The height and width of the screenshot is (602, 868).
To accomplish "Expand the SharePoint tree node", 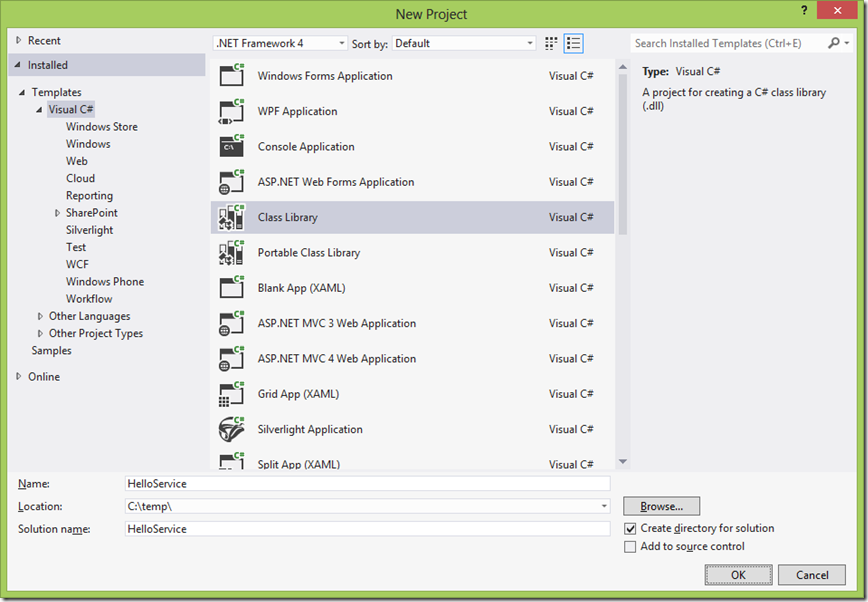I will click(57, 213).
